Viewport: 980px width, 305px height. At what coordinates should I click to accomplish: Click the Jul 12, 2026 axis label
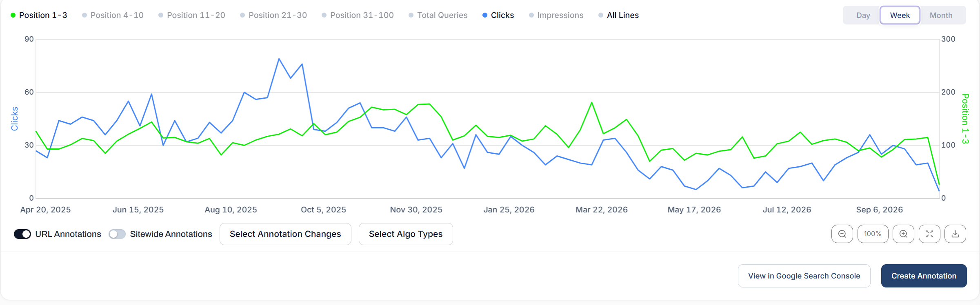[787, 210]
